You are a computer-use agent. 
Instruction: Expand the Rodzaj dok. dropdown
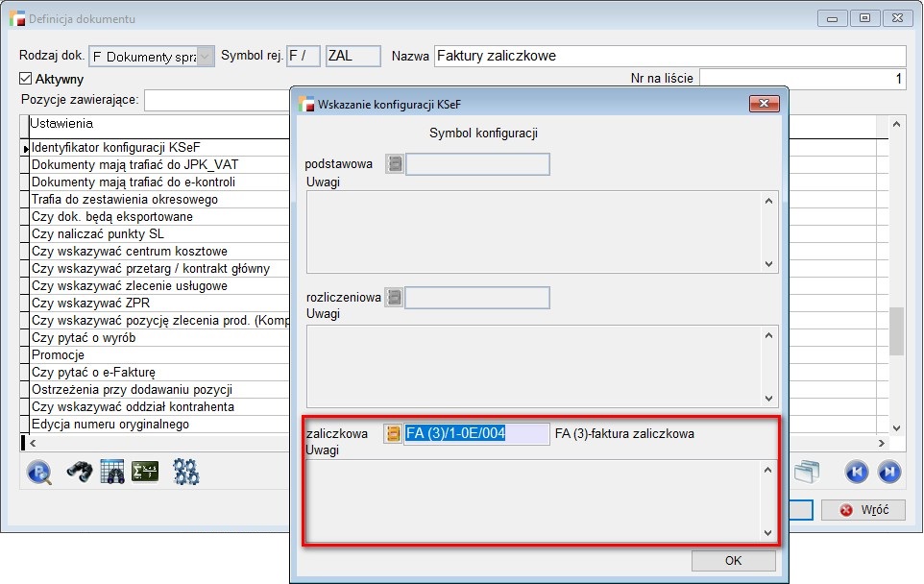(206, 57)
